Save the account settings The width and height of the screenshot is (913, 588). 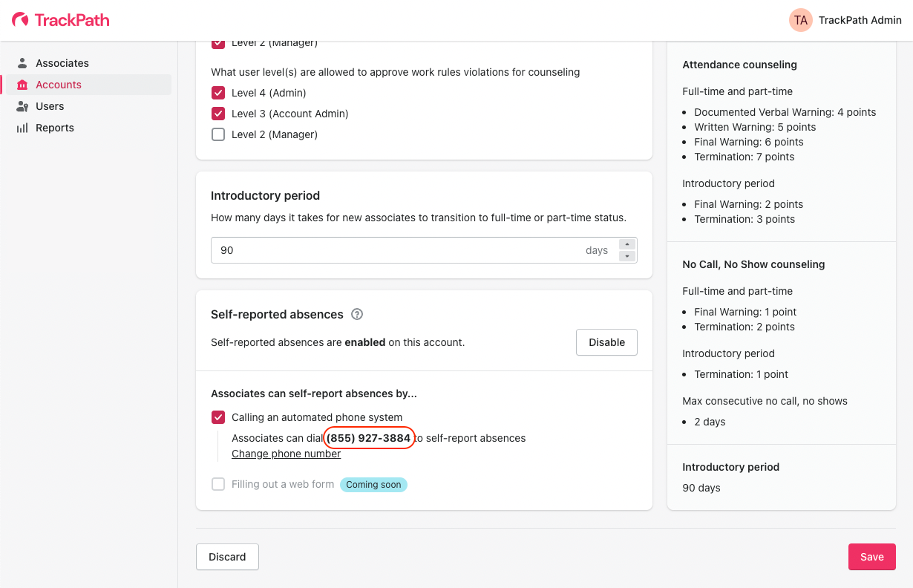871,557
